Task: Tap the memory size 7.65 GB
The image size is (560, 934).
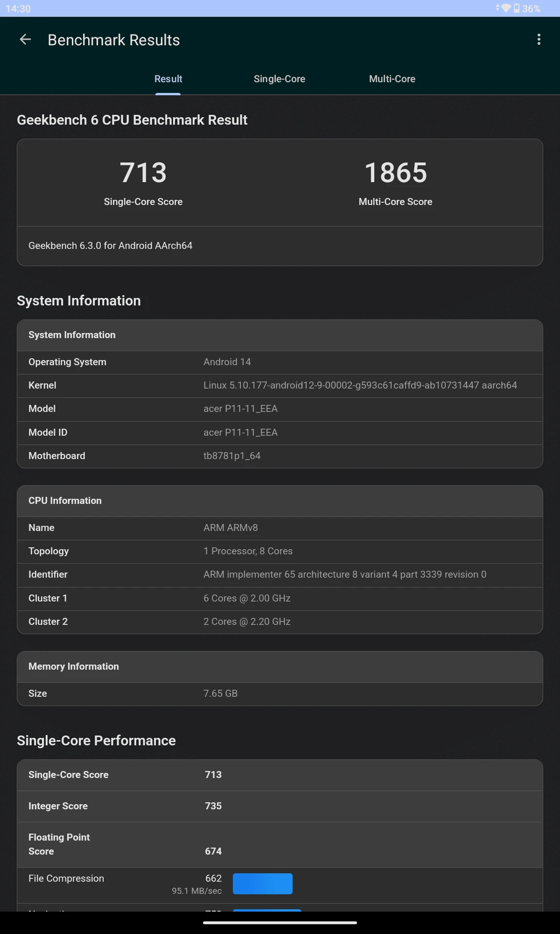Action: click(220, 694)
